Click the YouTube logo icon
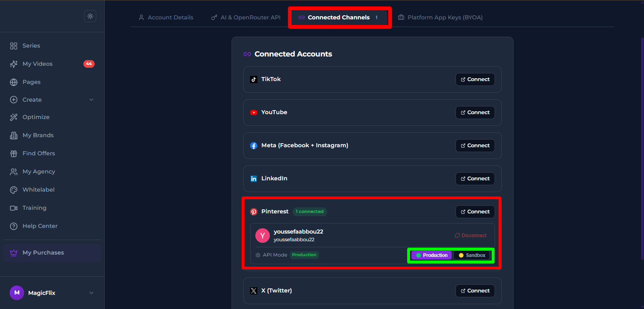Viewport: 644px width, 309px height. [x=254, y=113]
